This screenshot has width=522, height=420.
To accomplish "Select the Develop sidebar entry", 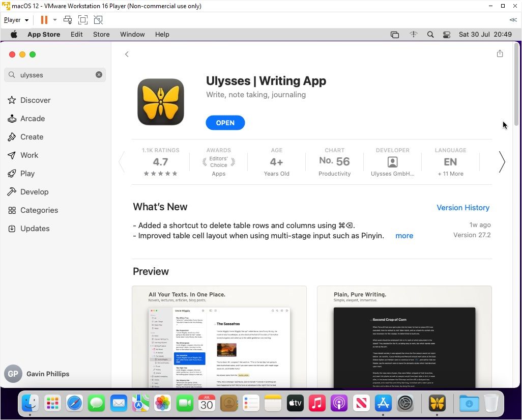I will (x=34, y=192).
